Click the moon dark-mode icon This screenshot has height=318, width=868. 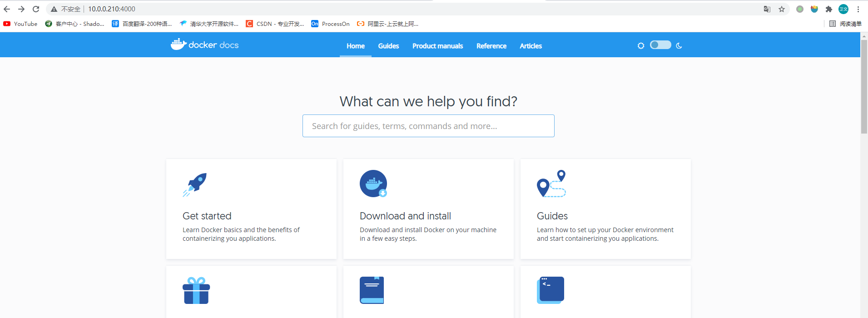[679, 45]
